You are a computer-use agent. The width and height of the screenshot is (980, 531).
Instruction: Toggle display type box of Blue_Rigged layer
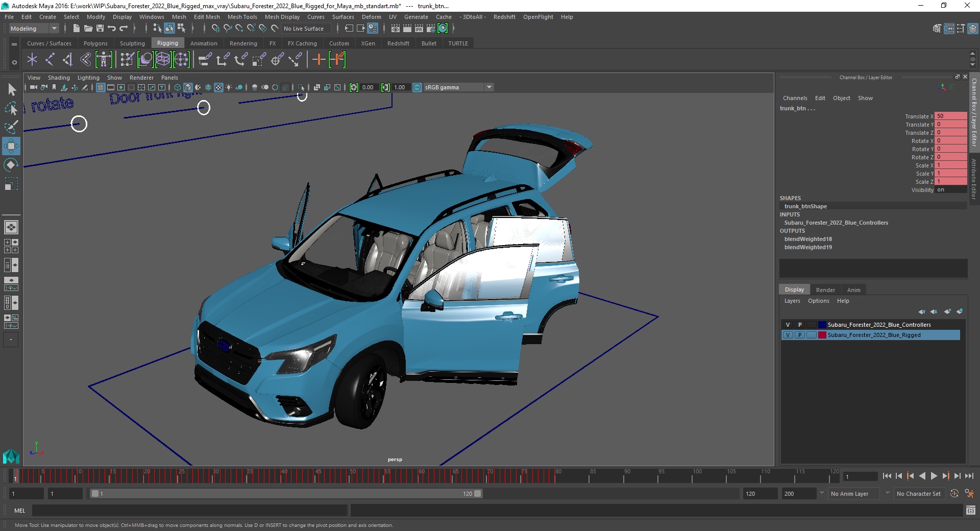click(x=812, y=335)
